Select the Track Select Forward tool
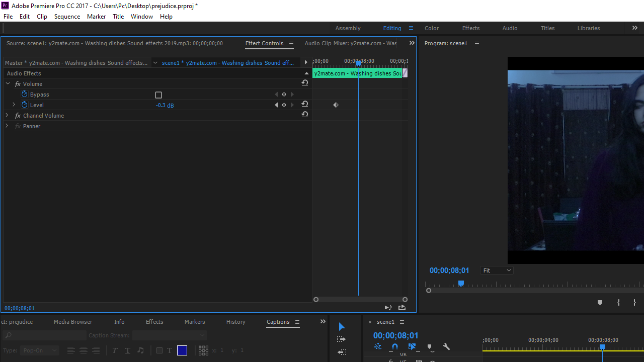644x362 pixels. (x=341, y=339)
